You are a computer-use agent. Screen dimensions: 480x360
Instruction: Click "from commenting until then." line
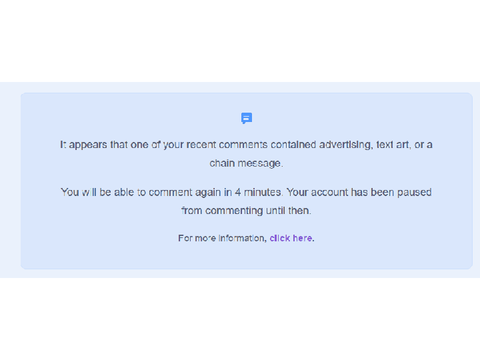[x=246, y=211]
